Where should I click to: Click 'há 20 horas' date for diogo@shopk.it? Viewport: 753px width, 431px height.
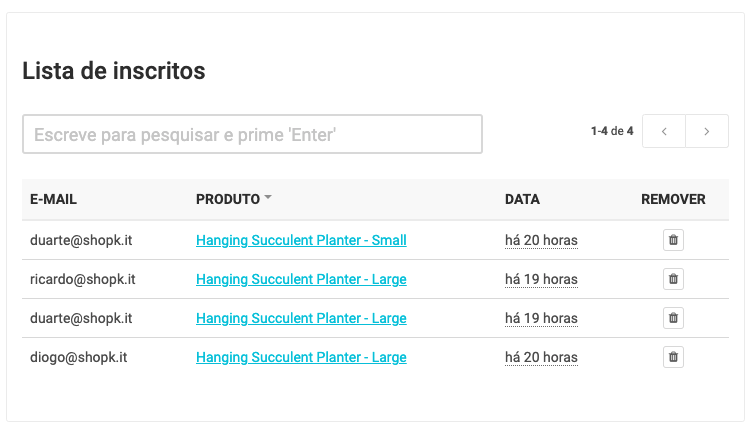point(541,357)
